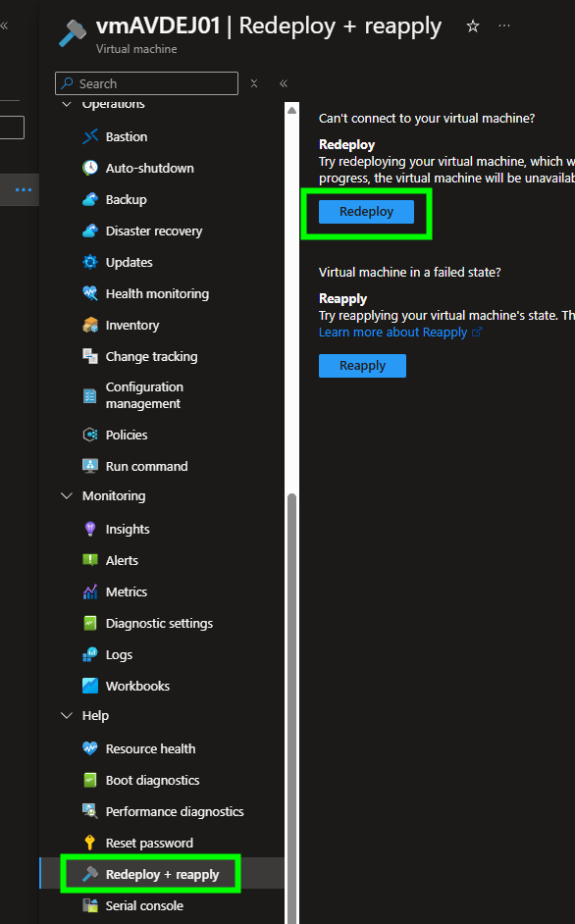Collapse the resource menu with double chevron

pos(284,83)
